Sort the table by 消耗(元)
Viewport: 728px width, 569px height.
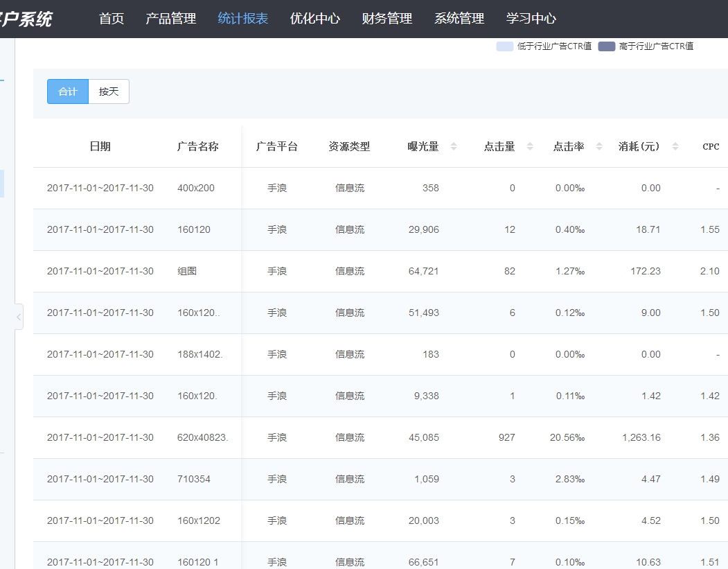[675, 147]
